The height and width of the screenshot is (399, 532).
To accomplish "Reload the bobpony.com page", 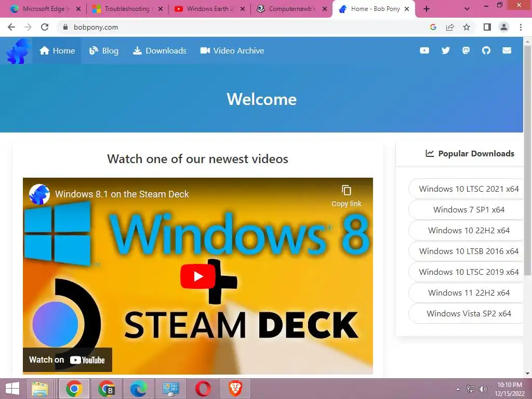I will 45,27.
